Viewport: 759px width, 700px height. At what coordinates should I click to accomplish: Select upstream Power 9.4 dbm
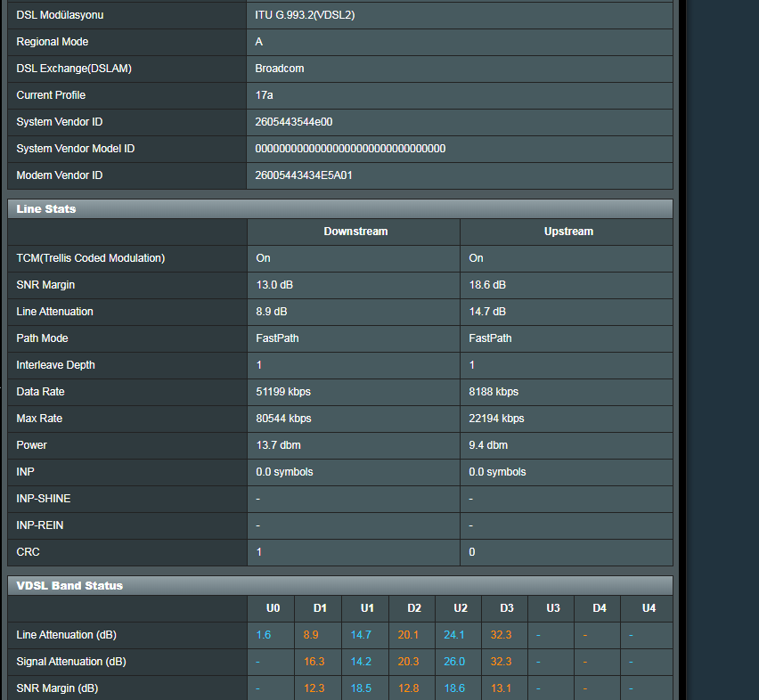click(488, 445)
